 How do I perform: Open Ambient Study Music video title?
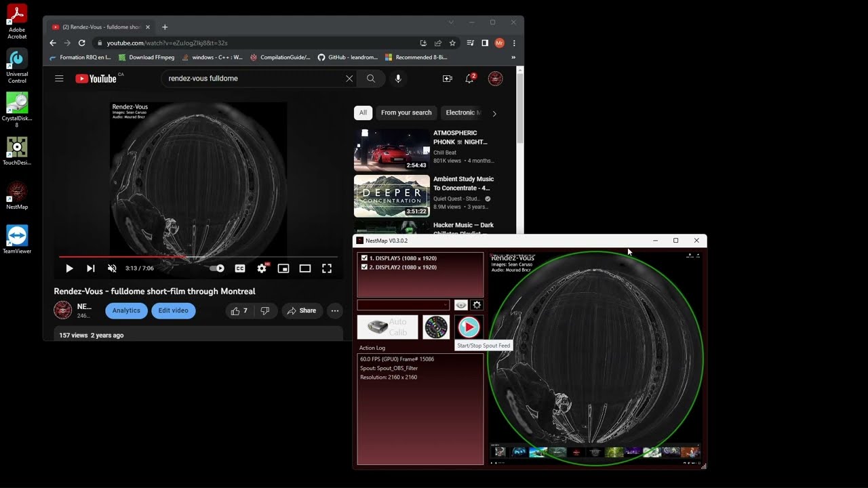[x=464, y=184]
